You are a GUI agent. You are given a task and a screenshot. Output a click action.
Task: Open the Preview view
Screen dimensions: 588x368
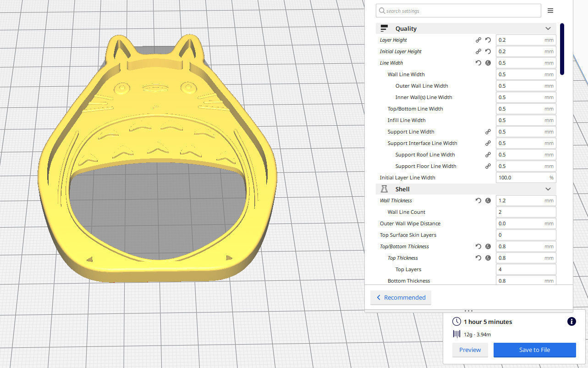(470, 350)
